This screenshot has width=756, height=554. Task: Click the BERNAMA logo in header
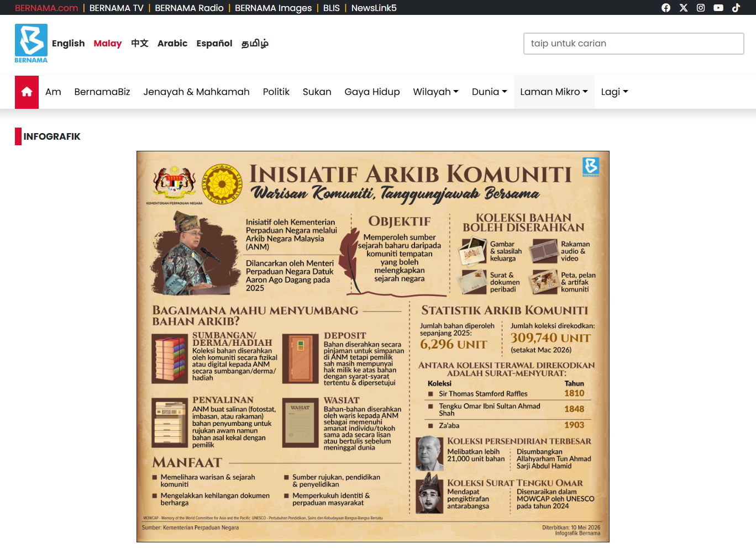click(x=31, y=43)
